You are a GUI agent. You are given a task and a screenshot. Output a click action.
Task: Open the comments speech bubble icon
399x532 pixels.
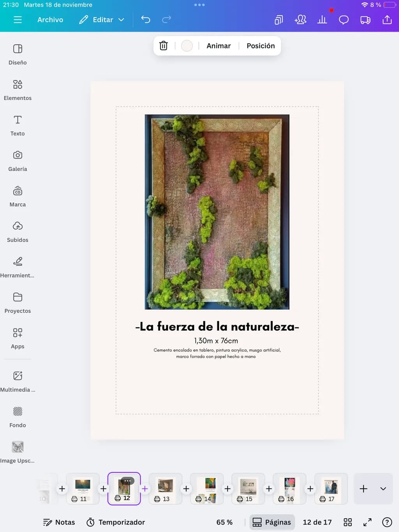click(x=344, y=20)
